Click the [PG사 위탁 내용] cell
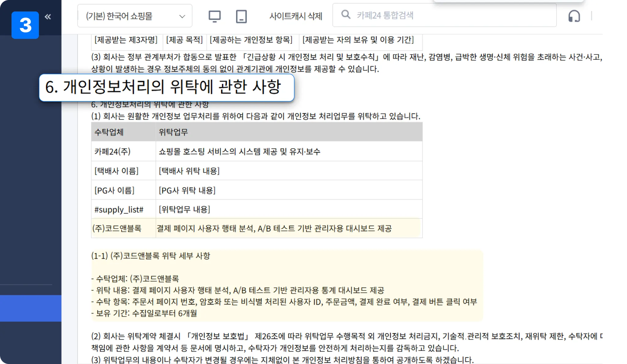The width and height of the screenshot is (627, 364). pos(187,190)
